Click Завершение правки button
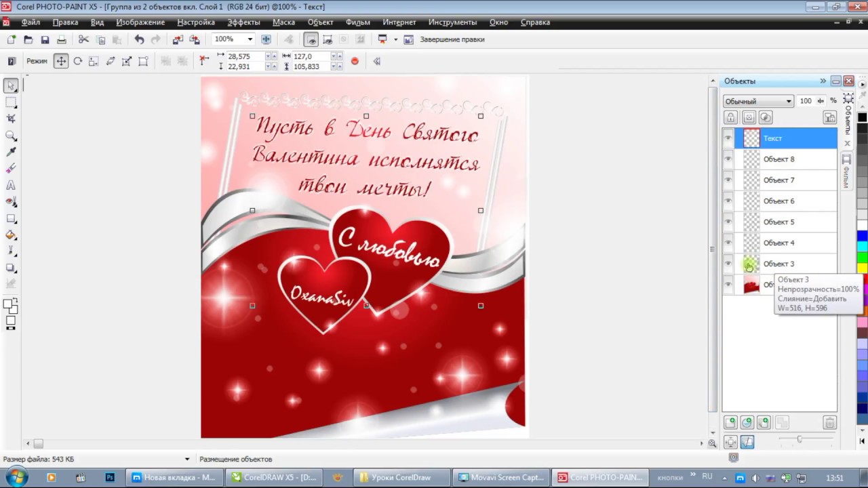The height and width of the screenshot is (488, 868). (x=452, y=39)
